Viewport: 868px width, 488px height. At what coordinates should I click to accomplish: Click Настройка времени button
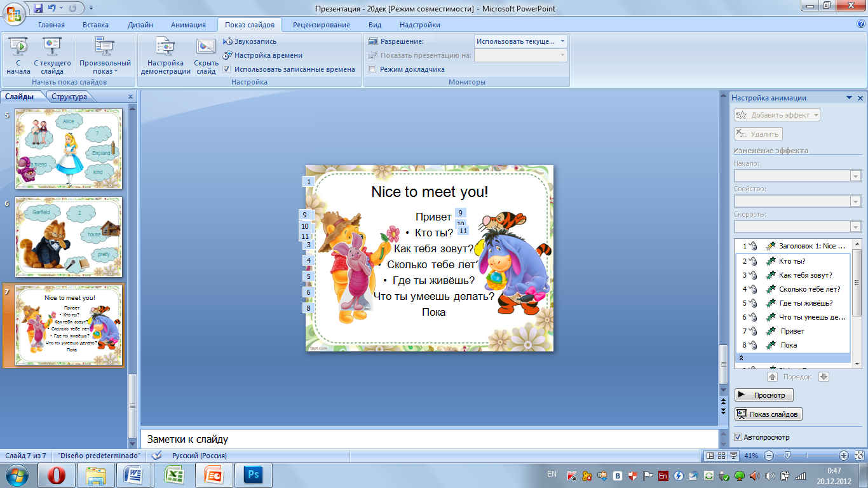tap(262, 55)
